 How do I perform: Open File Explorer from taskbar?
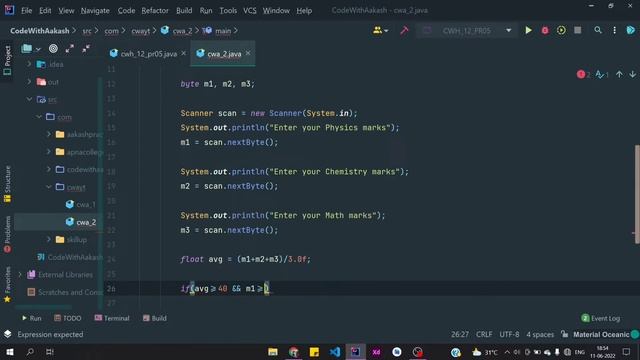click(273, 352)
